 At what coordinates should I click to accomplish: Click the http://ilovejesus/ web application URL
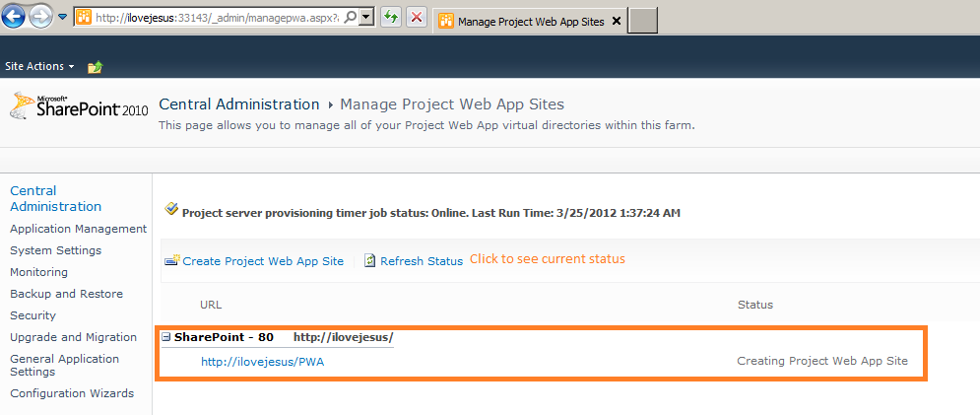point(343,337)
